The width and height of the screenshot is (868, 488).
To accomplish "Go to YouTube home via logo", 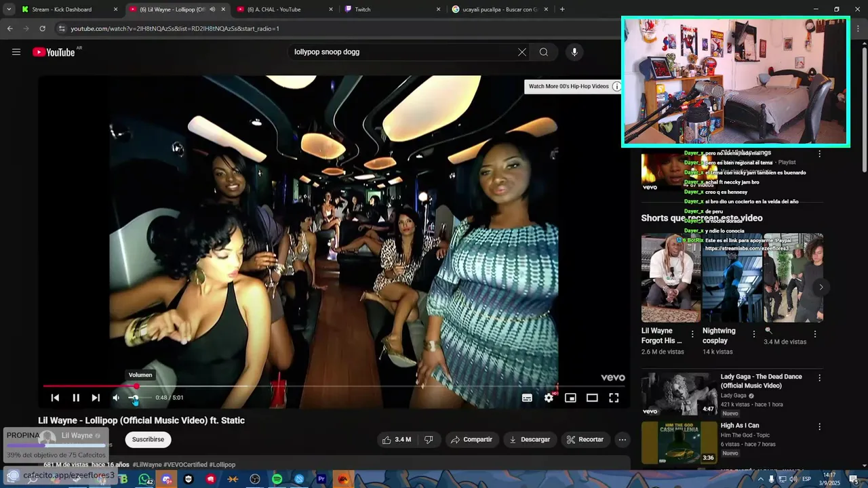I will [54, 52].
